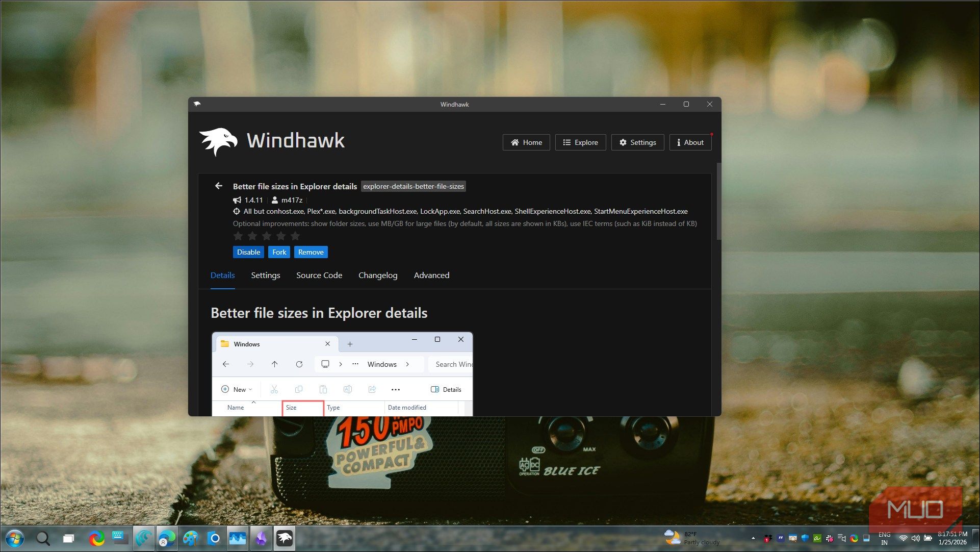
Task: Open Paint from the taskbar
Action: point(190,538)
